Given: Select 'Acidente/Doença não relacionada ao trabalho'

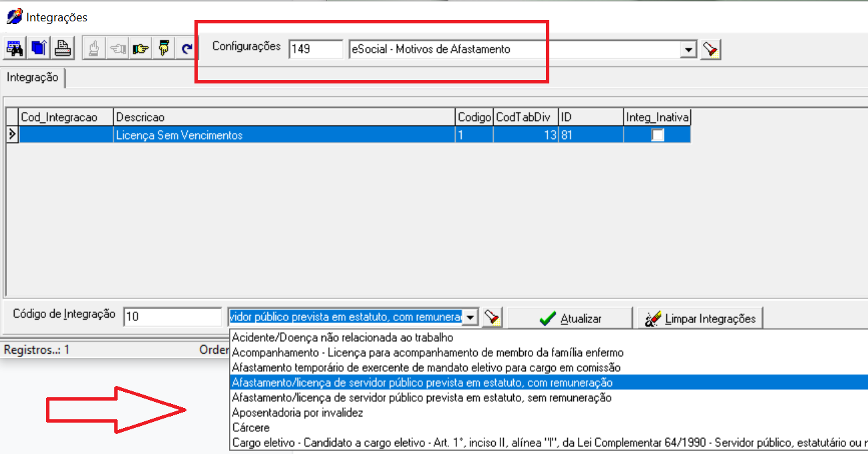Looking at the screenshot, I should (x=342, y=338).
